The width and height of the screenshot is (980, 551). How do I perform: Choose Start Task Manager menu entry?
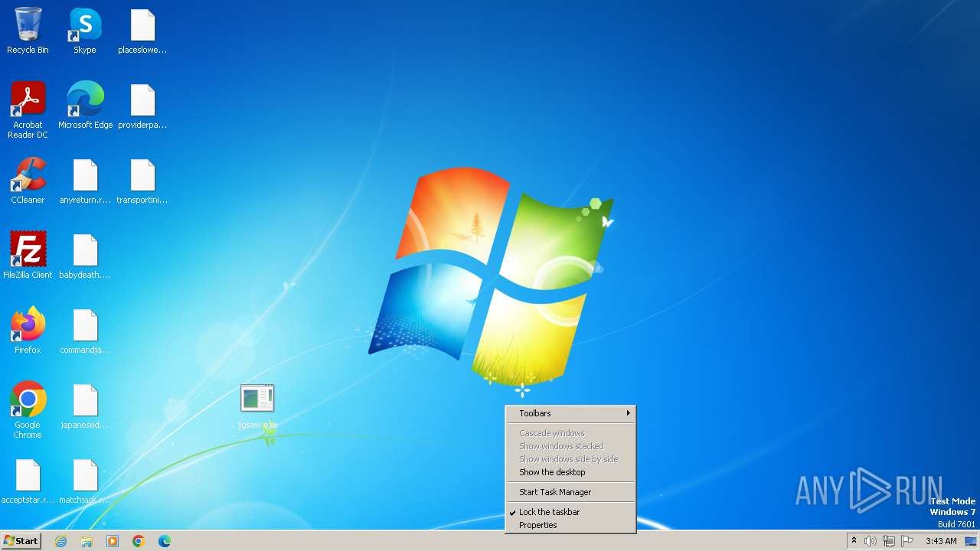pyautogui.click(x=570, y=492)
